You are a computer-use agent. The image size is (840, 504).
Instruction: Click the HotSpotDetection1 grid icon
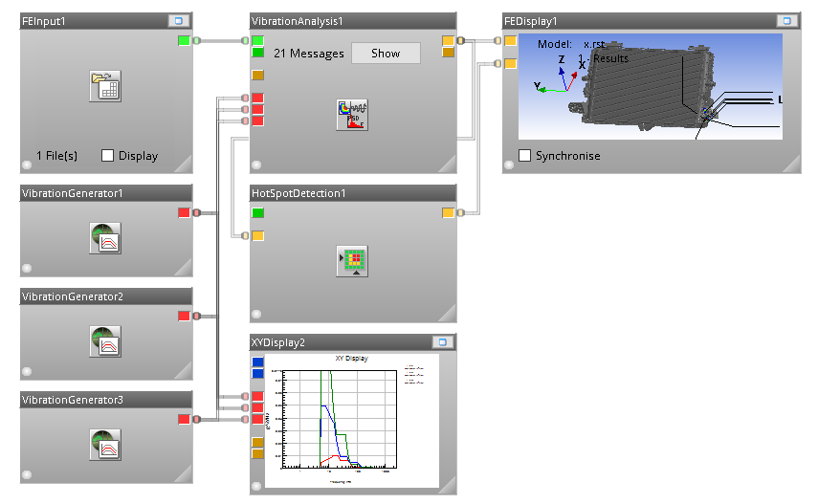351,260
